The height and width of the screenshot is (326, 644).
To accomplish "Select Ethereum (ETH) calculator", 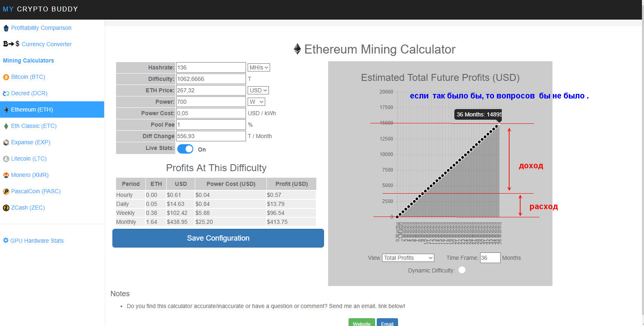I will coord(52,109).
